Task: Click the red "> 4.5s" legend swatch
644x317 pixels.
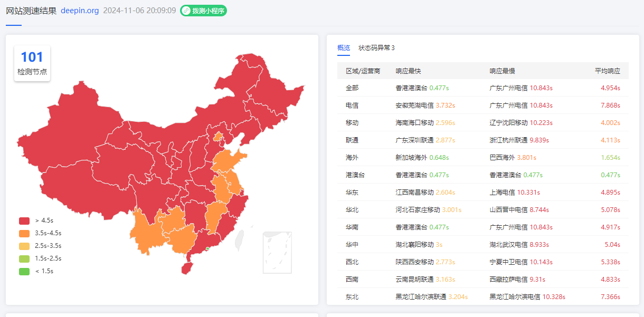Action: click(x=24, y=220)
